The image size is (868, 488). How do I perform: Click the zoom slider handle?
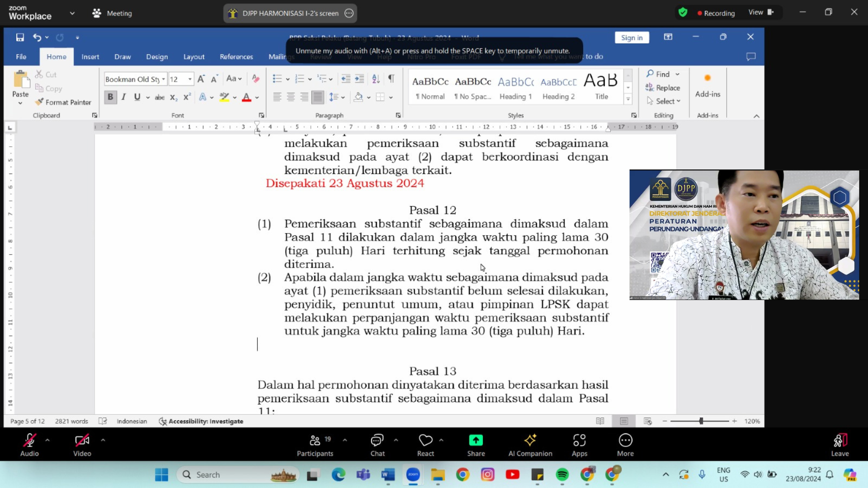[x=701, y=421]
